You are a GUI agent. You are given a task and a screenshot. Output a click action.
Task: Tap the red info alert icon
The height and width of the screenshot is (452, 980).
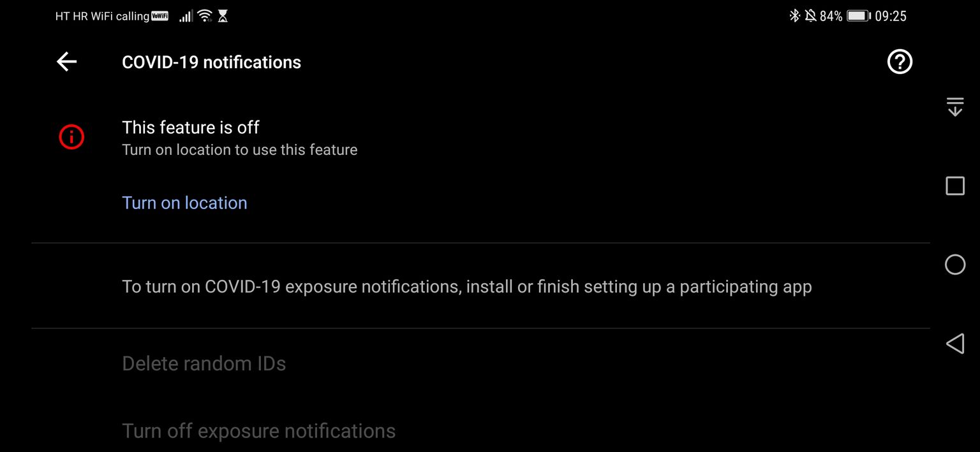click(x=71, y=137)
